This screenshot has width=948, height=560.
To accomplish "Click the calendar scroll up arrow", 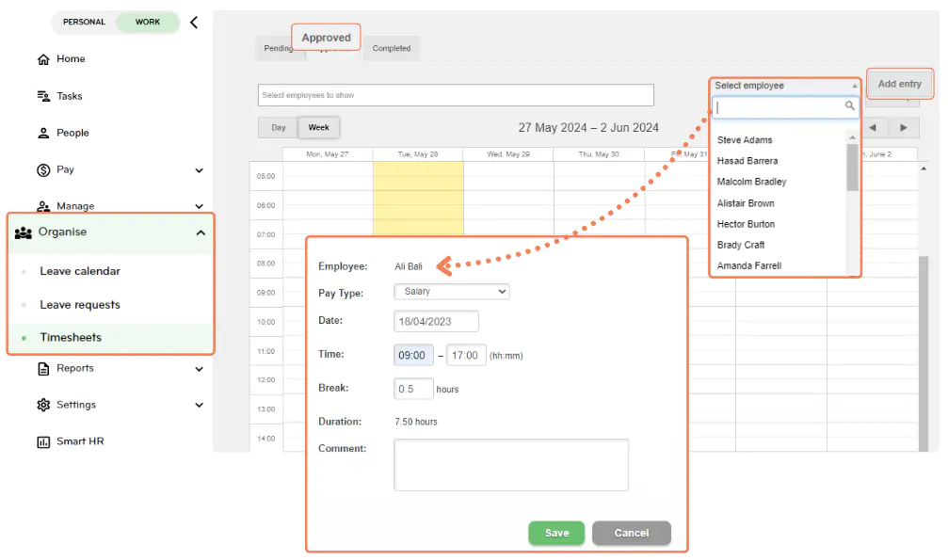I will (x=924, y=168).
